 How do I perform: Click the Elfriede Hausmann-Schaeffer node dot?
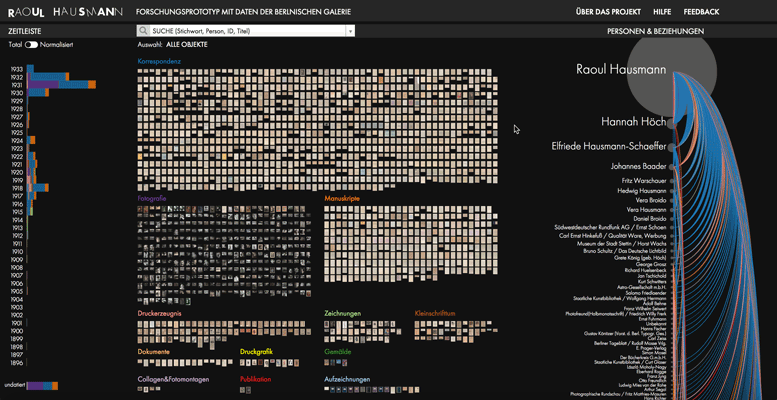click(672, 146)
